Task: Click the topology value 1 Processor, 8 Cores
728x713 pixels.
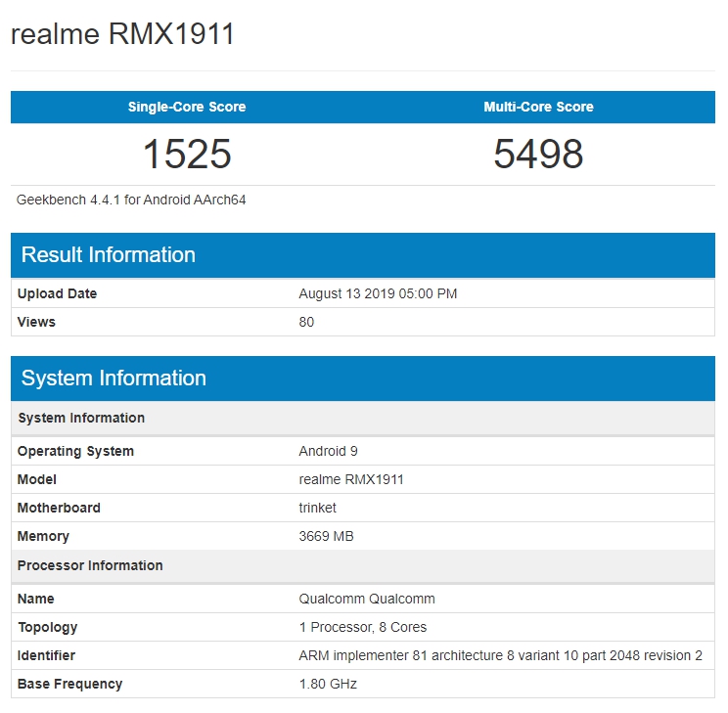Action: [363, 627]
